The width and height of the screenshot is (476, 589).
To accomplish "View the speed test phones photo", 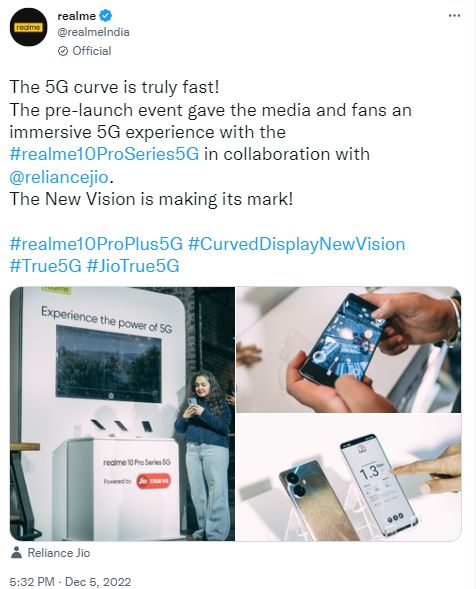I will 349,477.
